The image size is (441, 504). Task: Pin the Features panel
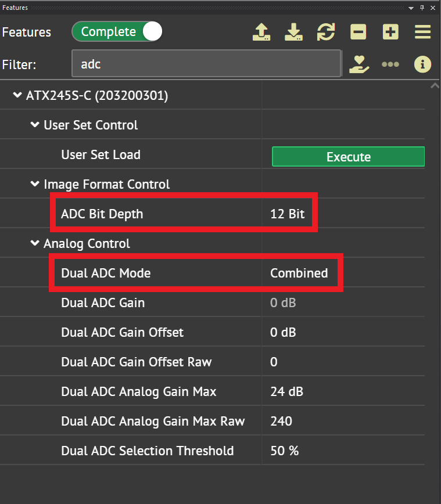coord(422,8)
